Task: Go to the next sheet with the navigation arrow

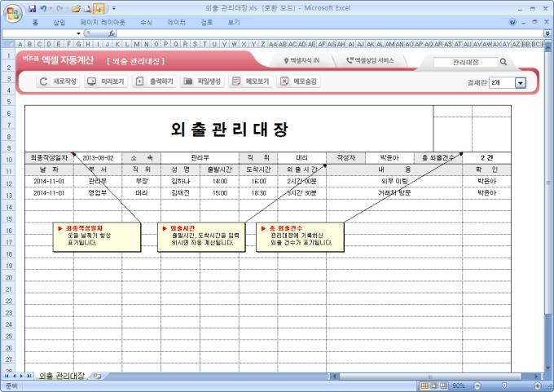Action: [21, 376]
